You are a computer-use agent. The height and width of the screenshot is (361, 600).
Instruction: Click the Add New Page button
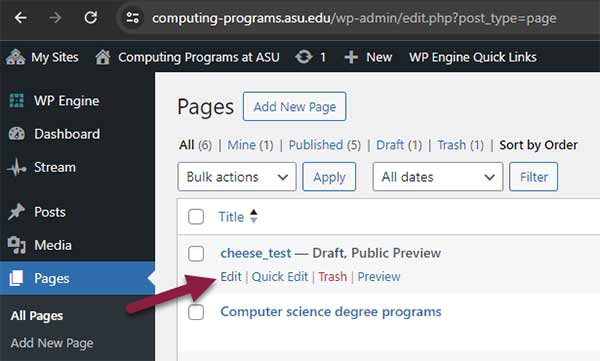pyautogui.click(x=294, y=106)
